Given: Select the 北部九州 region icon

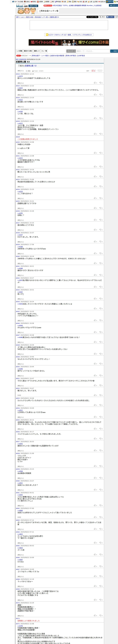Looking at the screenshot, I should [x=102, y=2].
